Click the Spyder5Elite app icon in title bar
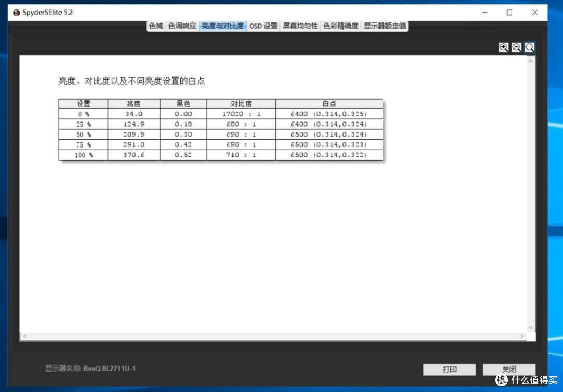The height and width of the screenshot is (392, 563). (x=17, y=13)
